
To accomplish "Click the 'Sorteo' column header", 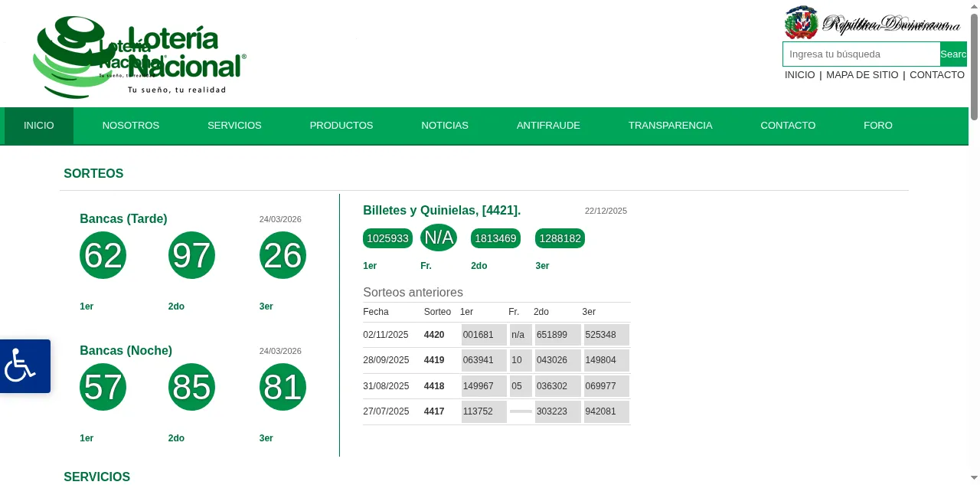I will point(437,312).
